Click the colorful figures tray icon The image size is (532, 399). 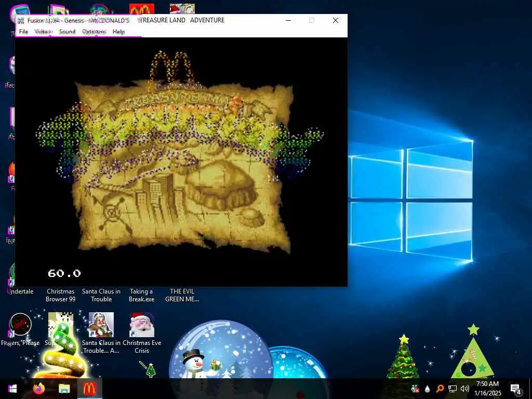pos(415,389)
